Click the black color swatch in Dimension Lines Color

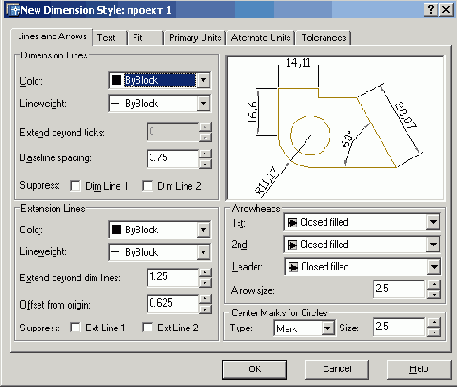click(x=116, y=80)
